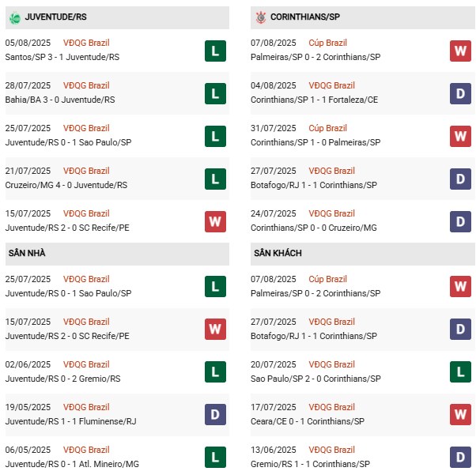Click D badge for Corinthians 1-1 Fortaleza match
Screen dimensions: 476x475
point(460,94)
